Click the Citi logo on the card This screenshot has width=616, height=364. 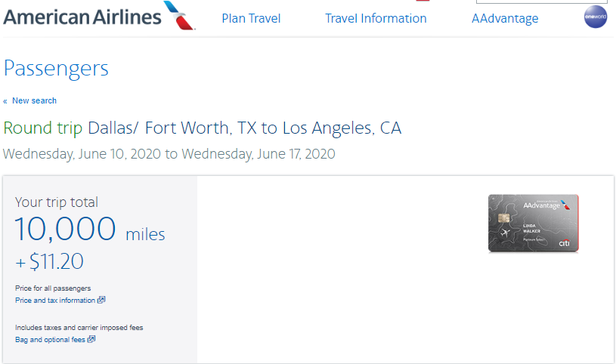click(564, 242)
